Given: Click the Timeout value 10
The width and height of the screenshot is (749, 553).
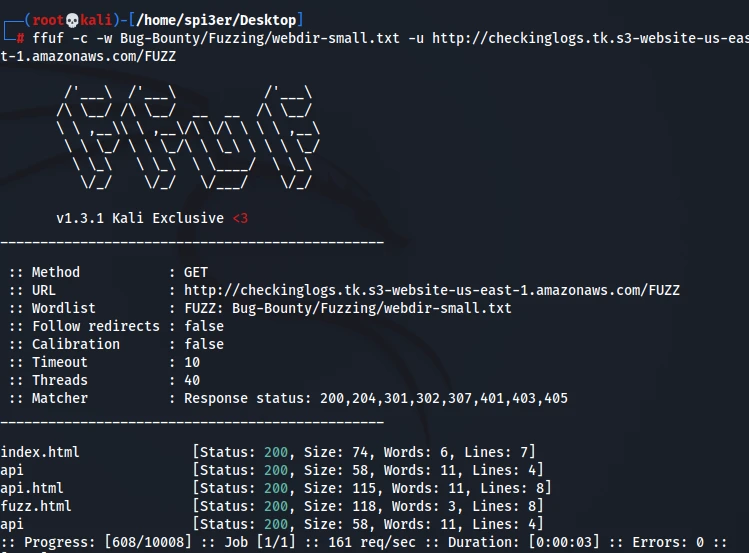Looking at the screenshot, I should (x=192, y=362).
